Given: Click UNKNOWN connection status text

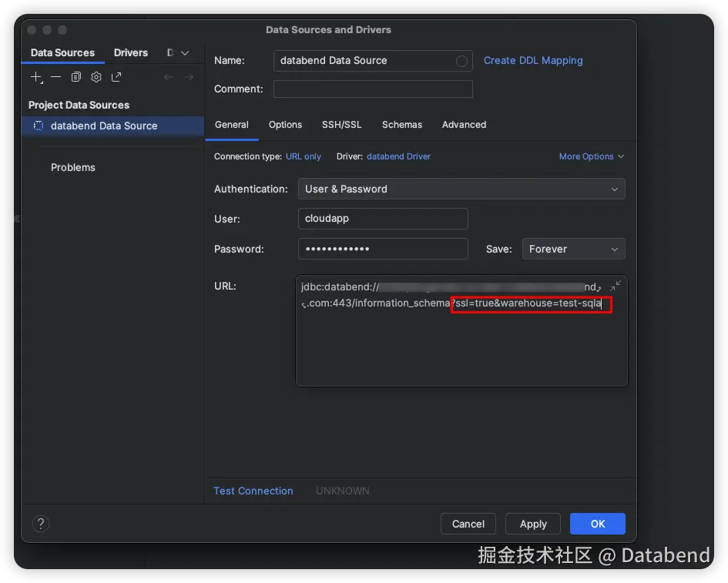Looking at the screenshot, I should (343, 491).
